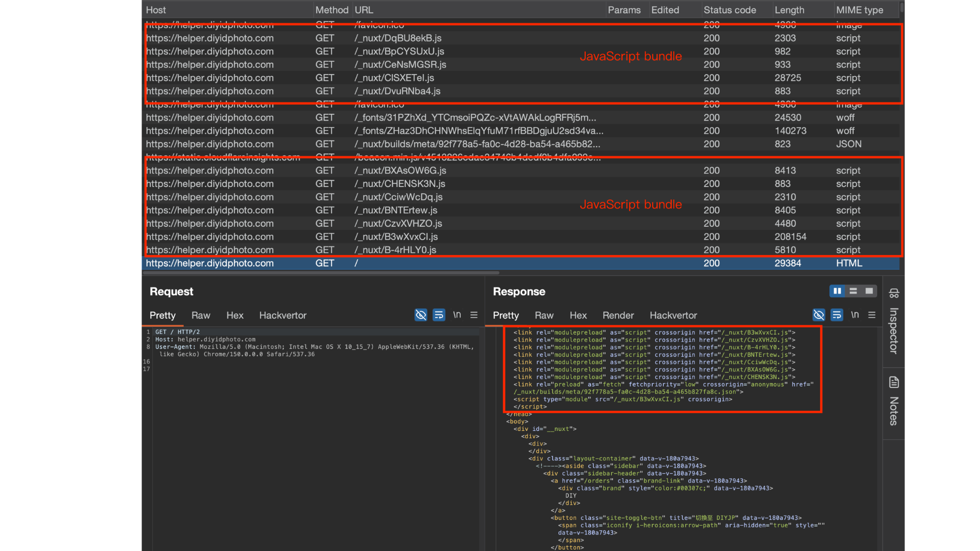Click the 140273 length cell
Screen dimensions: 980x551
pos(791,131)
